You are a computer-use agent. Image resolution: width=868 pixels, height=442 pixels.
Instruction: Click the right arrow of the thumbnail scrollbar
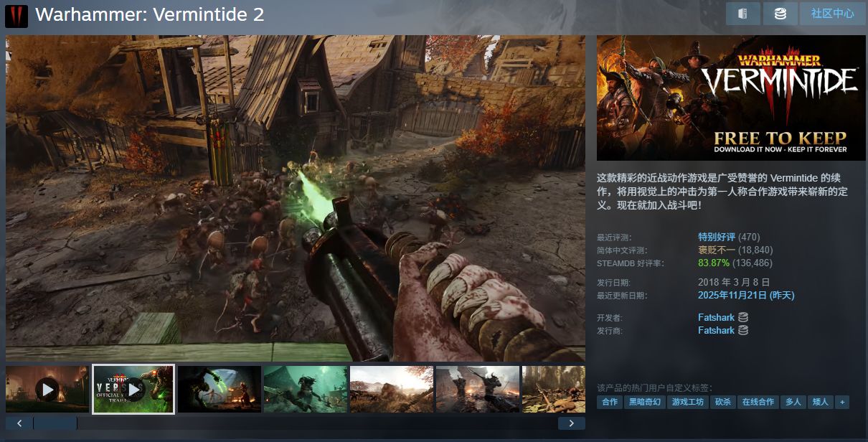point(572,423)
